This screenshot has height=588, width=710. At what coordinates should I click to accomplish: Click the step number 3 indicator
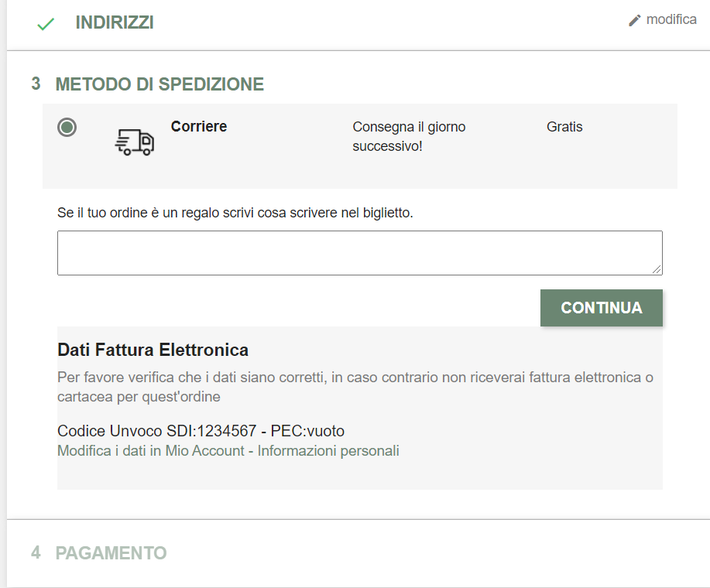(36, 84)
